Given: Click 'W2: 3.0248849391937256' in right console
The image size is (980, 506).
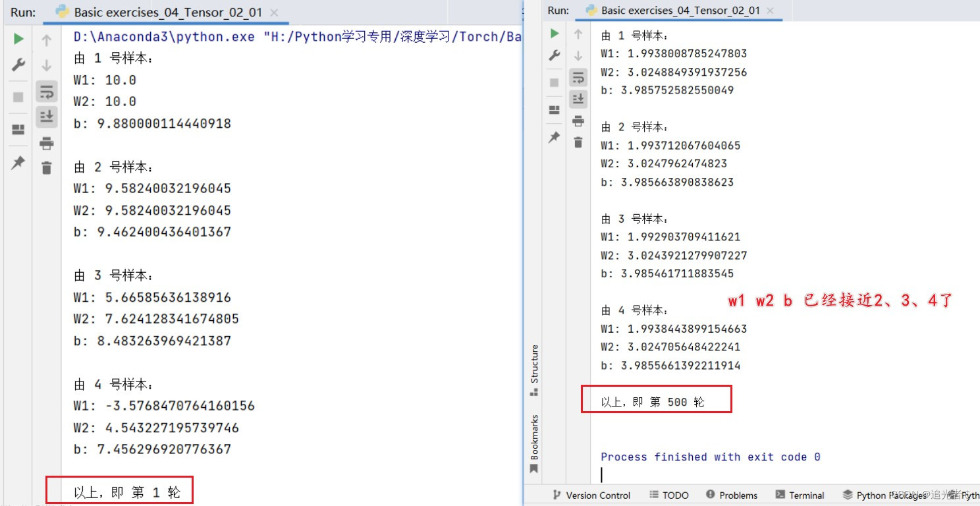Looking at the screenshot, I should (674, 72).
